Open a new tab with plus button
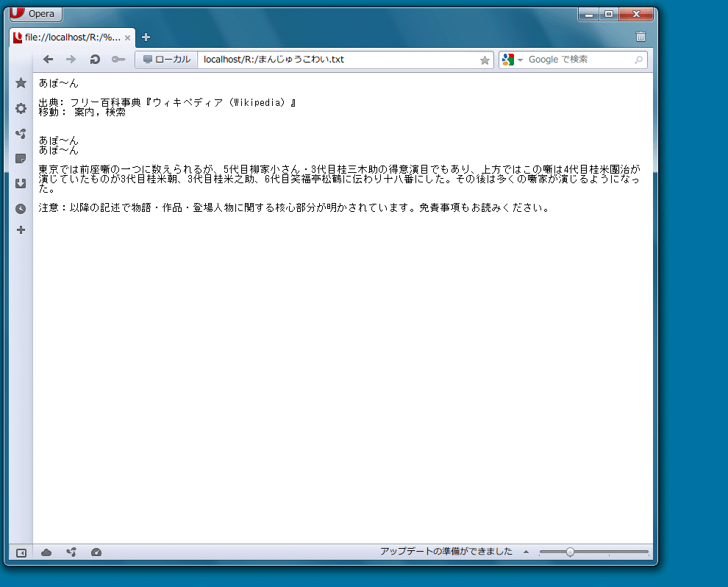This screenshot has height=587, width=728. [146, 38]
